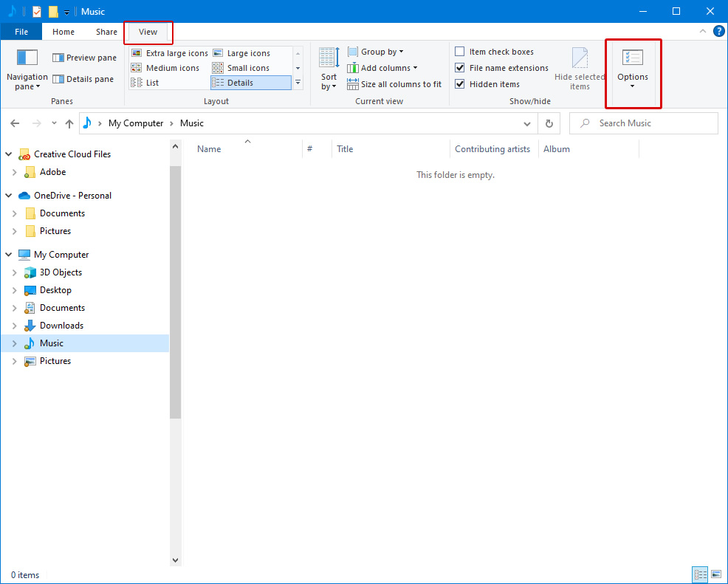Open My Computer Pictures folder

pyautogui.click(x=55, y=361)
